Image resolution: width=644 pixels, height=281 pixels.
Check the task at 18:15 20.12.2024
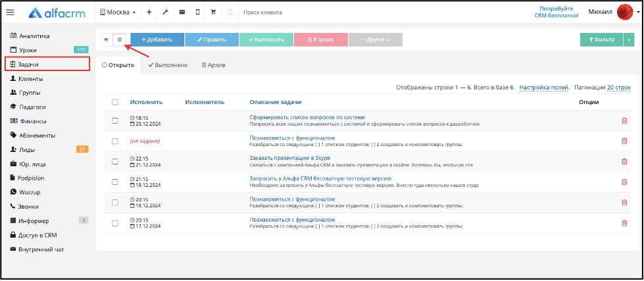[115, 121]
